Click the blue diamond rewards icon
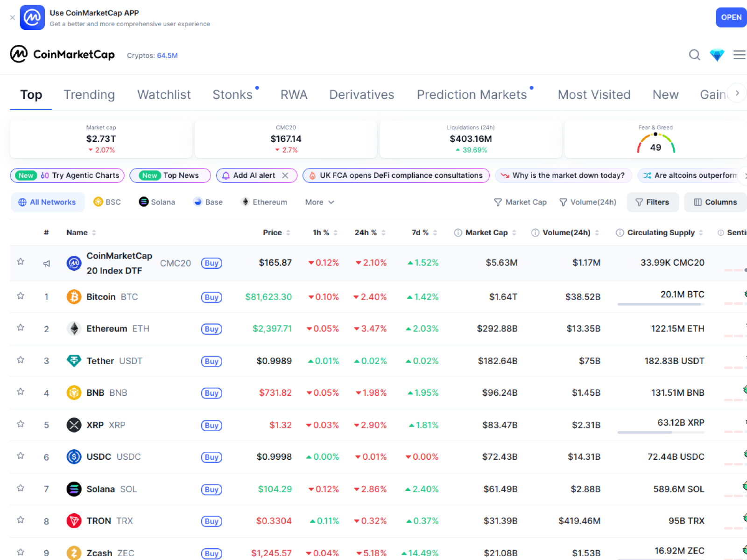 [x=717, y=55]
